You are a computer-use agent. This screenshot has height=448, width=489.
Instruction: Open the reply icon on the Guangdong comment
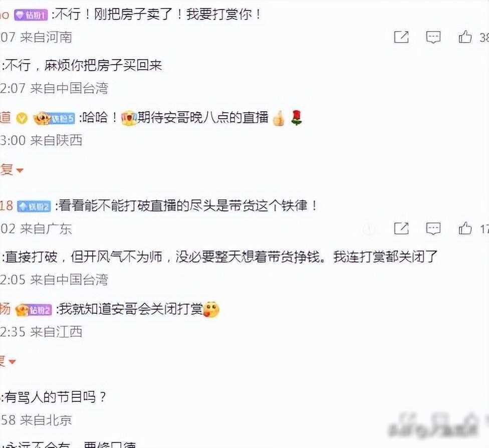tap(433, 229)
